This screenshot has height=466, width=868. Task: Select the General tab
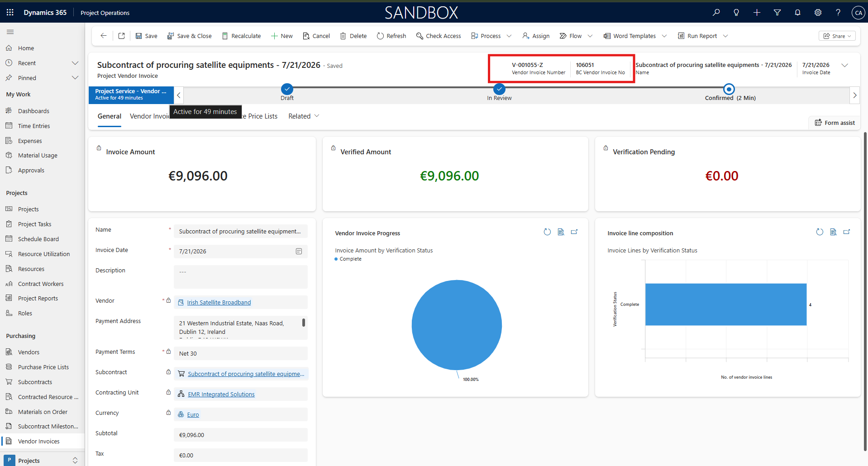(110, 116)
